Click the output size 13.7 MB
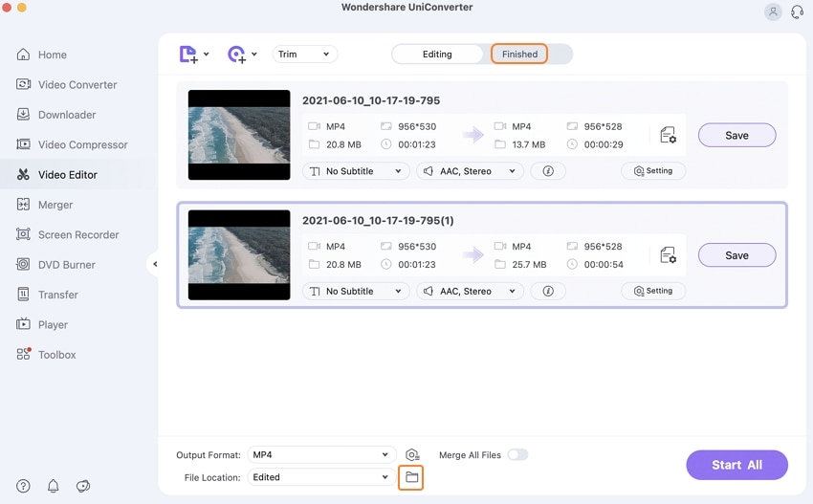Screen dimensions: 813x504 click(x=528, y=144)
